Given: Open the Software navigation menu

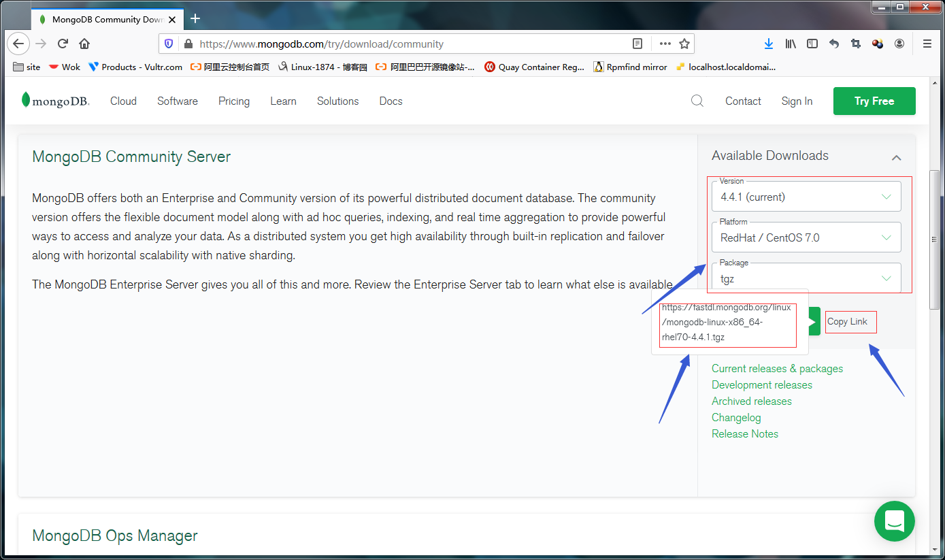Looking at the screenshot, I should click(178, 101).
